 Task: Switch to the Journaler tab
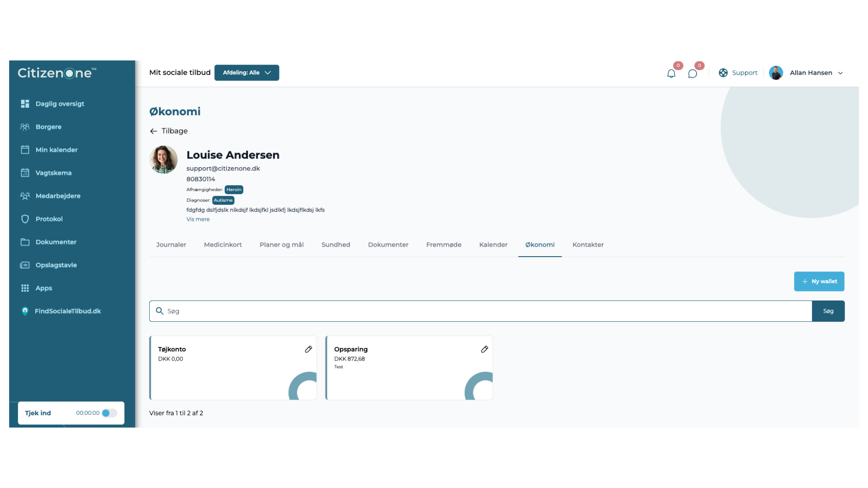171,245
